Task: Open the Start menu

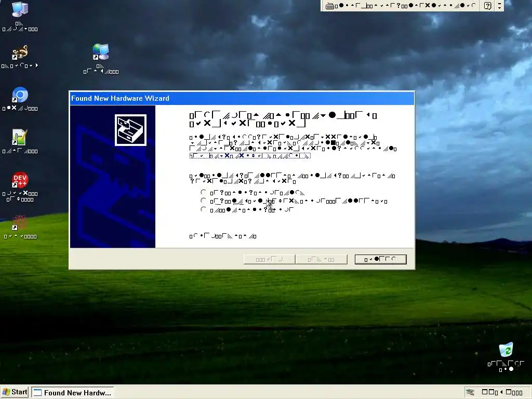Action: point(15,392)
